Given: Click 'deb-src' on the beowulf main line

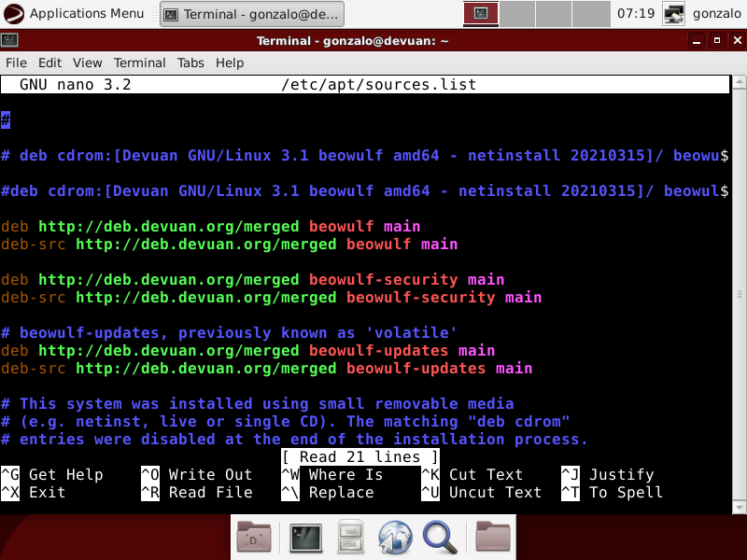Looking at the screenshot, I should 34,245.
